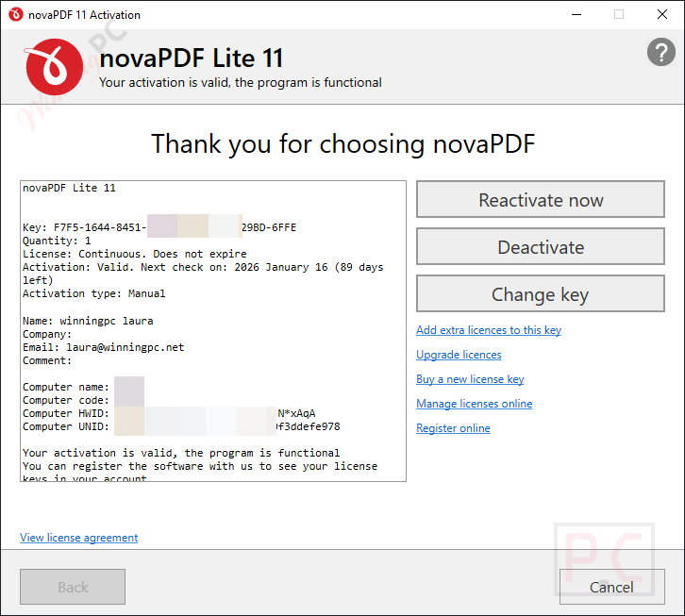Screen dimensions: 685x616
Task: Click the Reactivate now button
Action: pyautogui.click(x=541, y=199)
